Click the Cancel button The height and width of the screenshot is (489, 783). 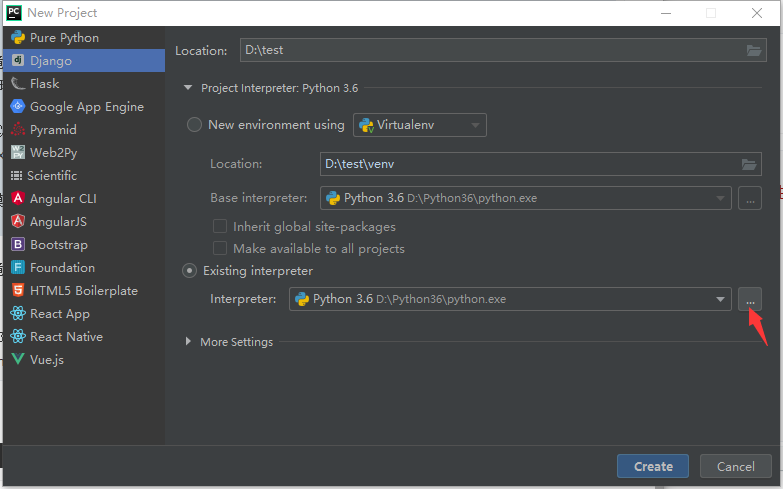[x=735, y=466]
